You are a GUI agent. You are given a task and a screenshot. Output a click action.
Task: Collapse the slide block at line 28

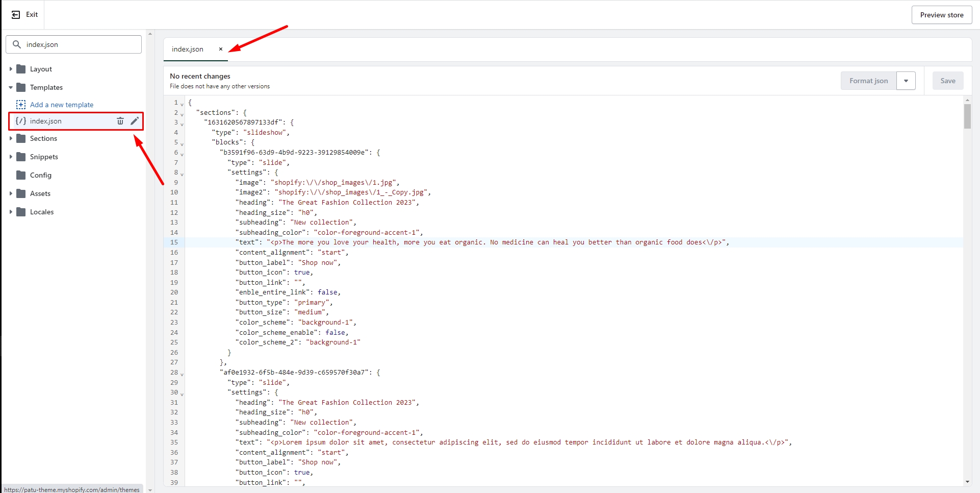click(x=182, y=374)
